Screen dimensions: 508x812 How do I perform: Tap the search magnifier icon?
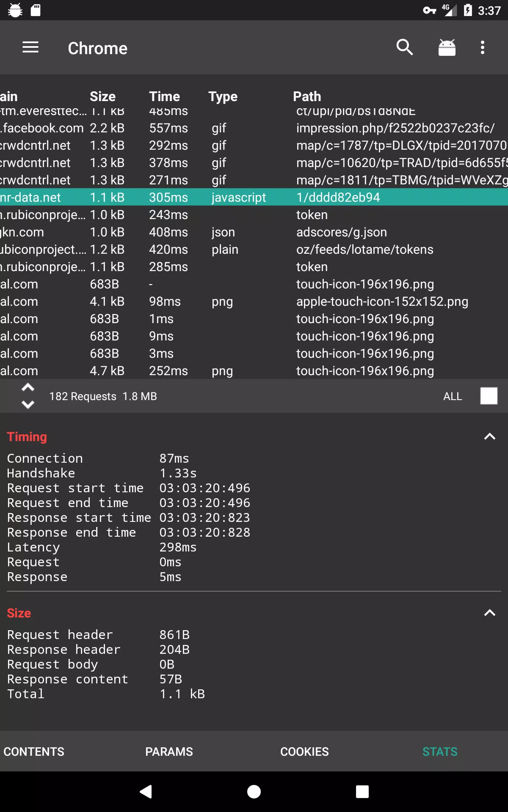pos(404,47)
